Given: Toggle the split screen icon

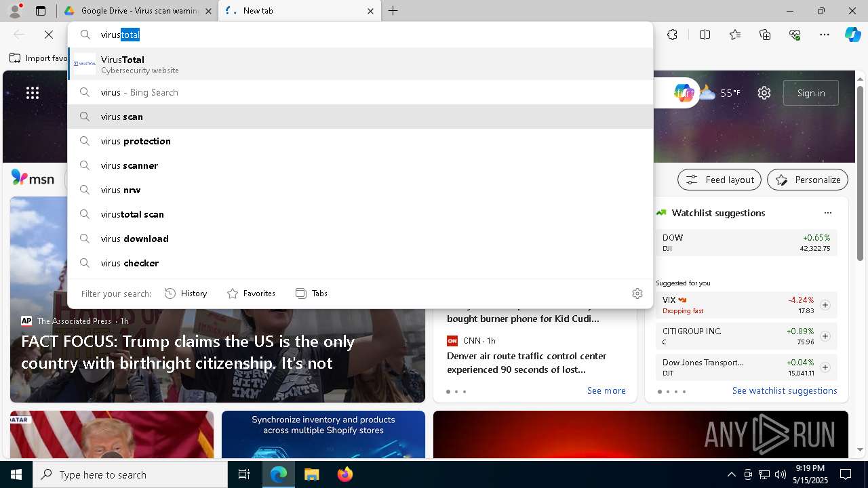Looking at the screenshot, I should click(705, 35).
